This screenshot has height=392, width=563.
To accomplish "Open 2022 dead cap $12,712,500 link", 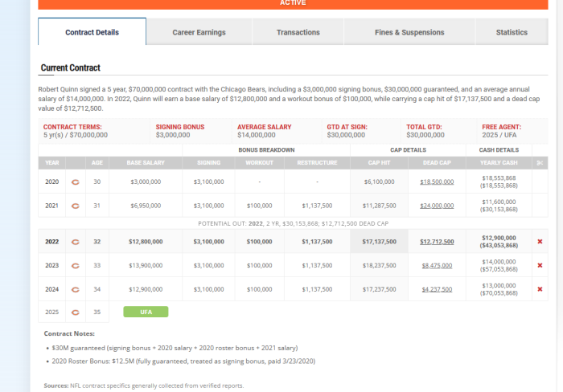I will pyautogui.click(x=437, y=242).
